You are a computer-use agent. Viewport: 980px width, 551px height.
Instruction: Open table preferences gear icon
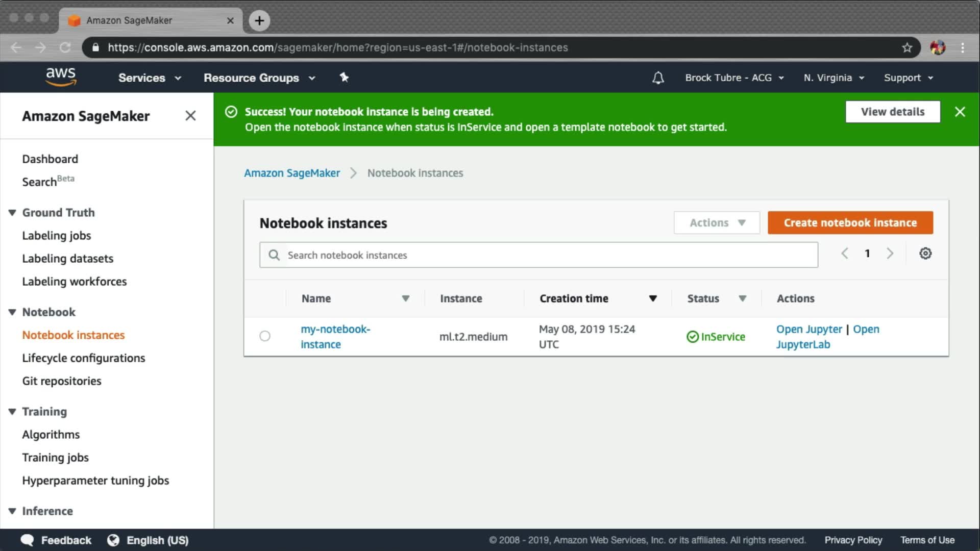point(925,254)
